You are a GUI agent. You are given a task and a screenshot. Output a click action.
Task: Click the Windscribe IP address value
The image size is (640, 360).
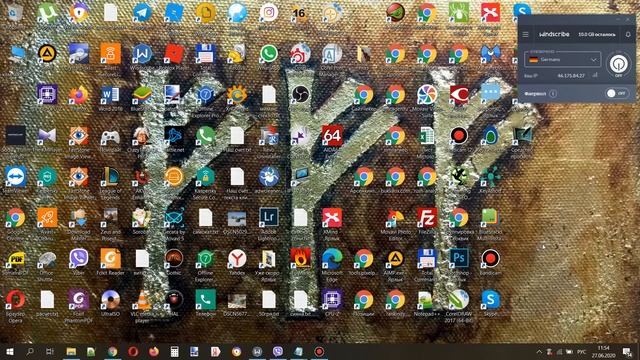pyautogui.click(x=571, y=76)
